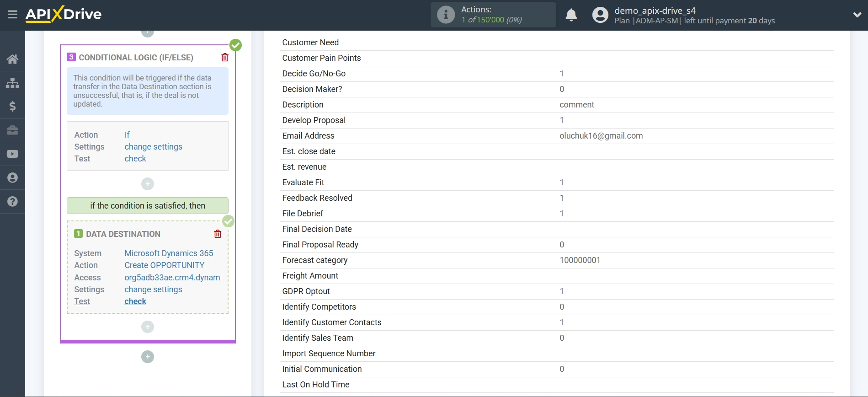Select the Freight Amount row
The height and width of the screenshot is (397, 868).
[557, 276]
